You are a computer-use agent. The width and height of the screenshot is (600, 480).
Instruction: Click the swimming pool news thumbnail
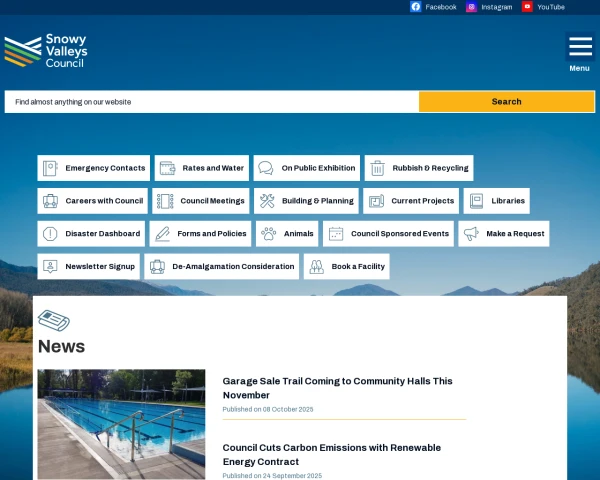click(x=121, y=424)
